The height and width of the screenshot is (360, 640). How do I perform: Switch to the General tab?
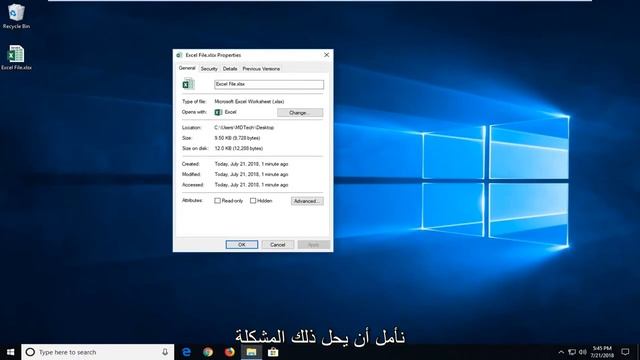pyautogui.click(x=187, y=68)
